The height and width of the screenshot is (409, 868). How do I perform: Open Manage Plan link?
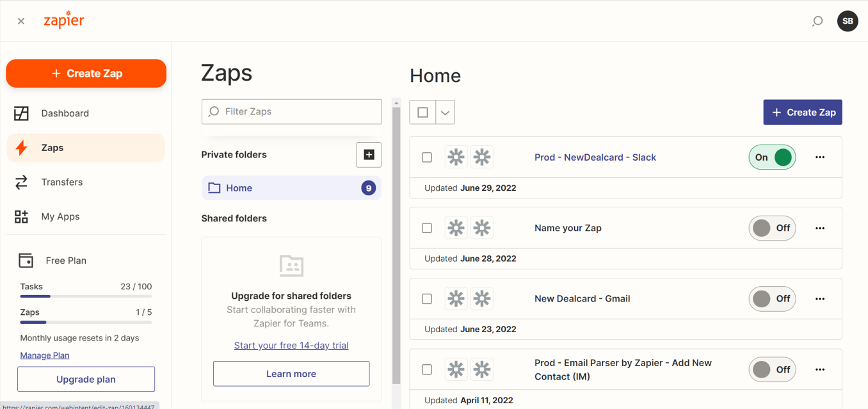point(45,355)
